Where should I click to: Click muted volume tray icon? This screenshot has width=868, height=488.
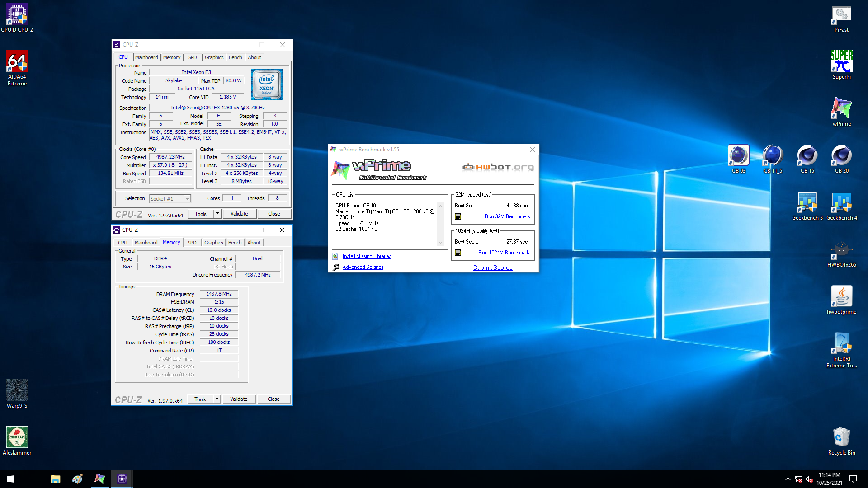tap(809, 479)
